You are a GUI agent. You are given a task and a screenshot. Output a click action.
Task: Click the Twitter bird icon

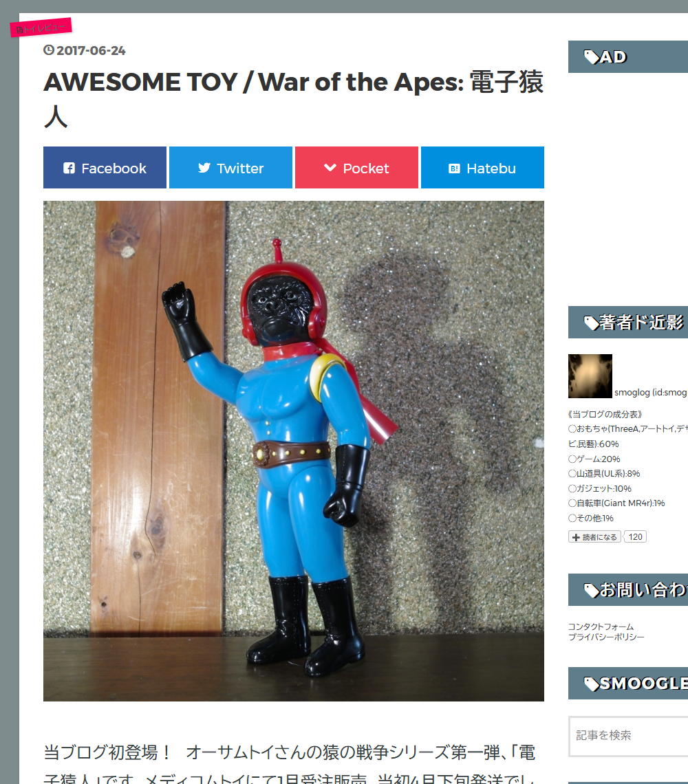pos(204,168)
